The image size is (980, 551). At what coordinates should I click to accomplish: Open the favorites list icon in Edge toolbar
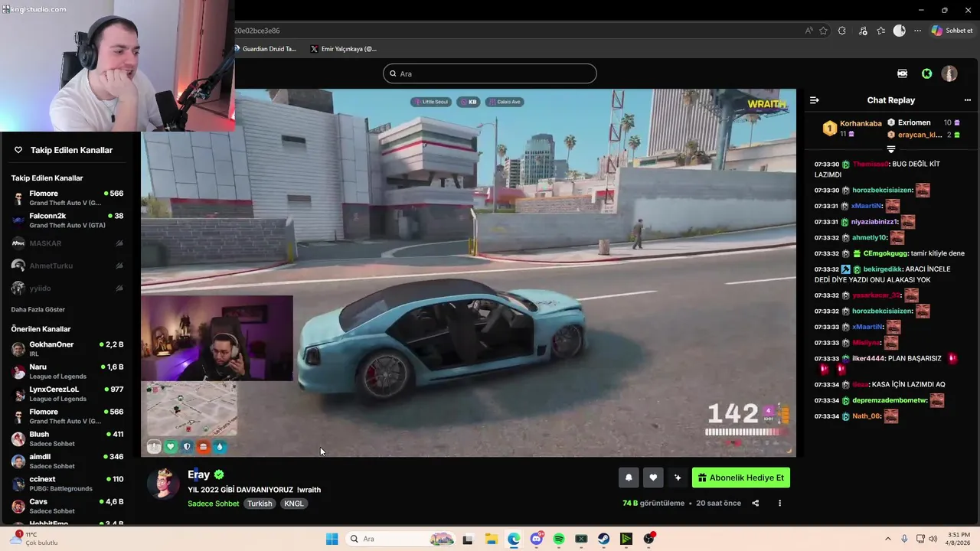coord(880,31)
